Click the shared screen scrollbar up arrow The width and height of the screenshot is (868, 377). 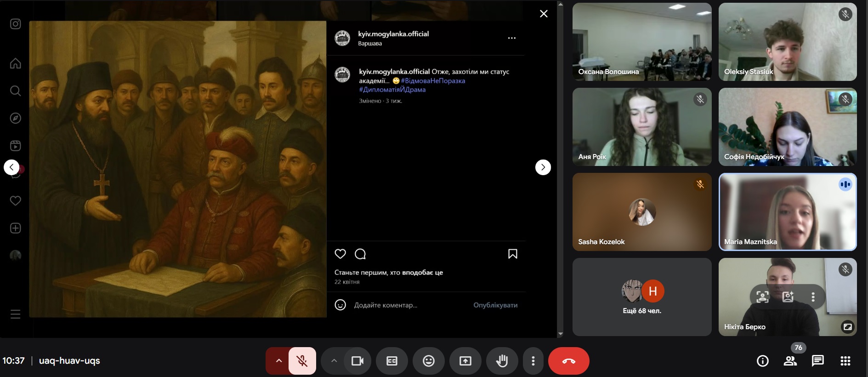560,4
